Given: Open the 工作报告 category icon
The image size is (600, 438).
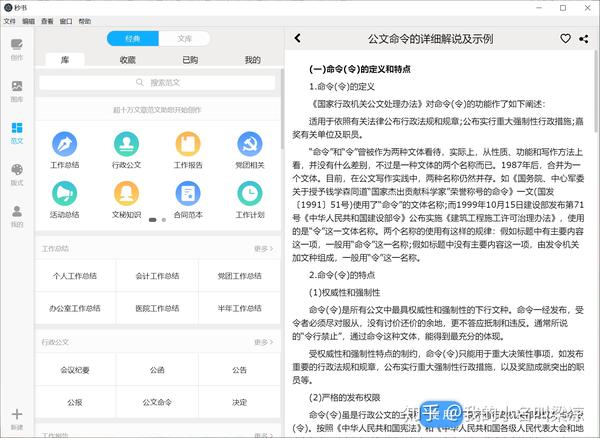Looking at the screenshot, I should coord(188,144).
